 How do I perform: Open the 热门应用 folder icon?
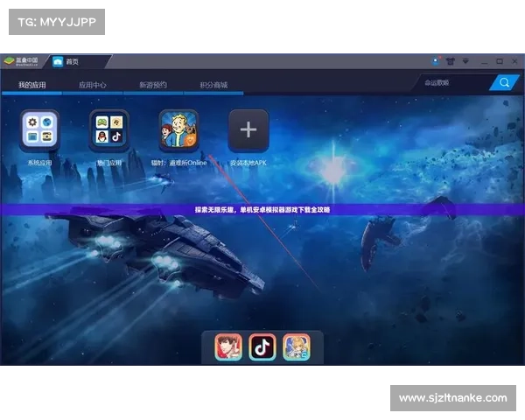[109, 130]
